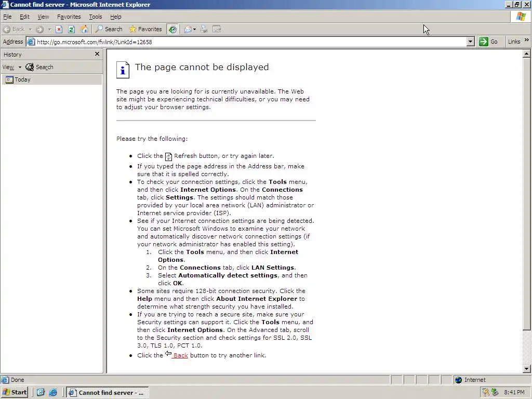The height and width of the screenshot is (399, 532).
Task: Click the address bar URL field
Action: point(251,42)
